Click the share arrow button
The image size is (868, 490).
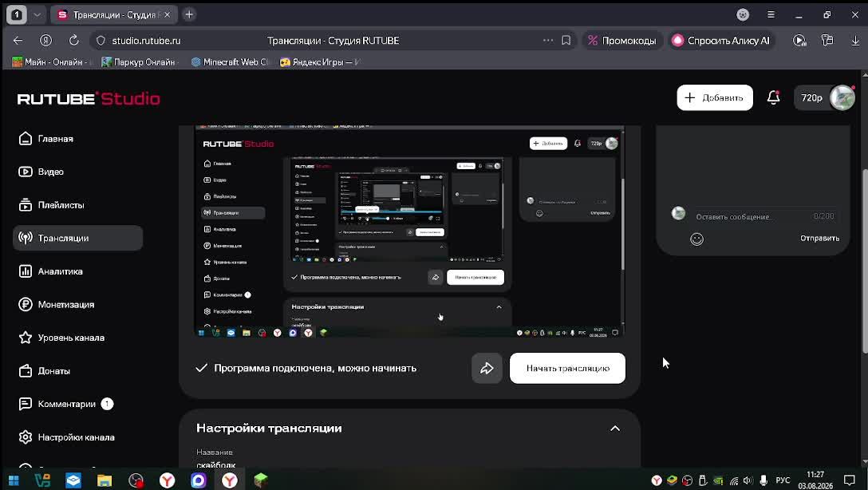[x=487, y=368]
